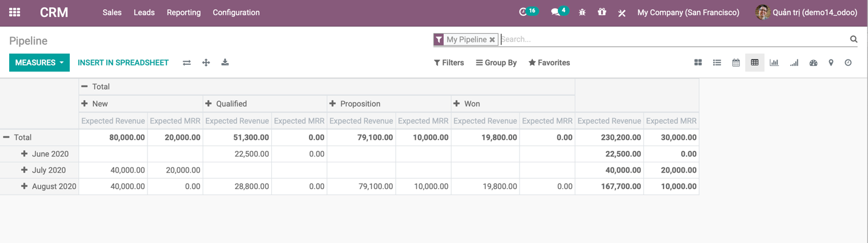Image resolution: width=868 pixels, height=243 pixels.
Task: Download the pivot table as file
Action: (225, 63)
